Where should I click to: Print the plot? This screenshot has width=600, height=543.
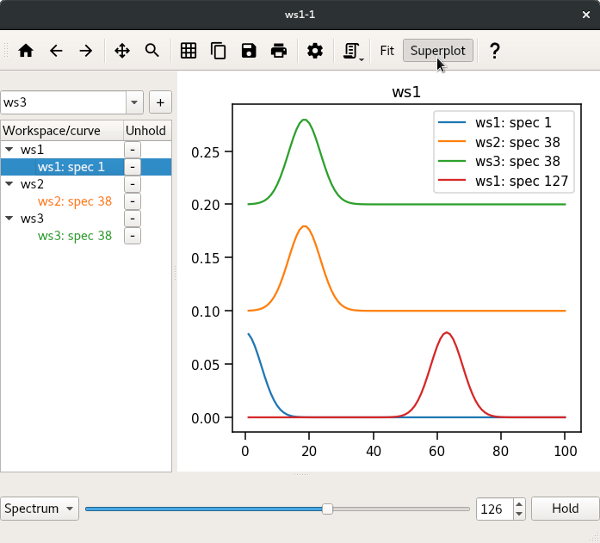279,51
